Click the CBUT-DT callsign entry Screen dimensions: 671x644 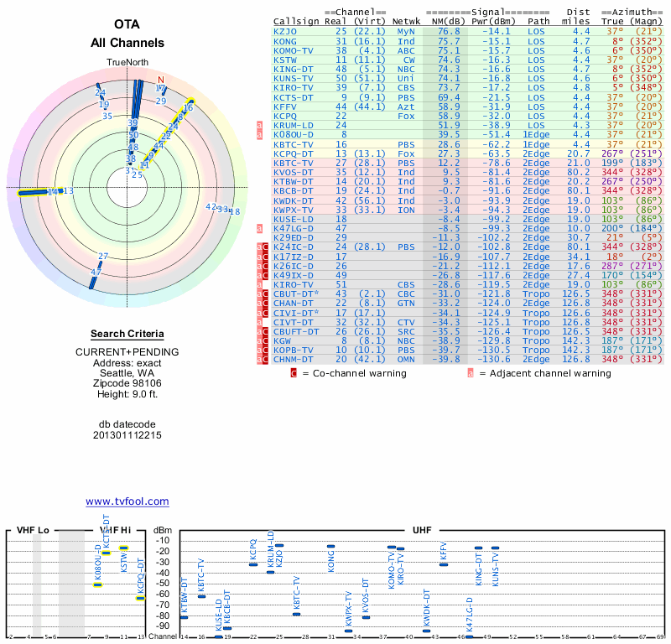(296, 294)
